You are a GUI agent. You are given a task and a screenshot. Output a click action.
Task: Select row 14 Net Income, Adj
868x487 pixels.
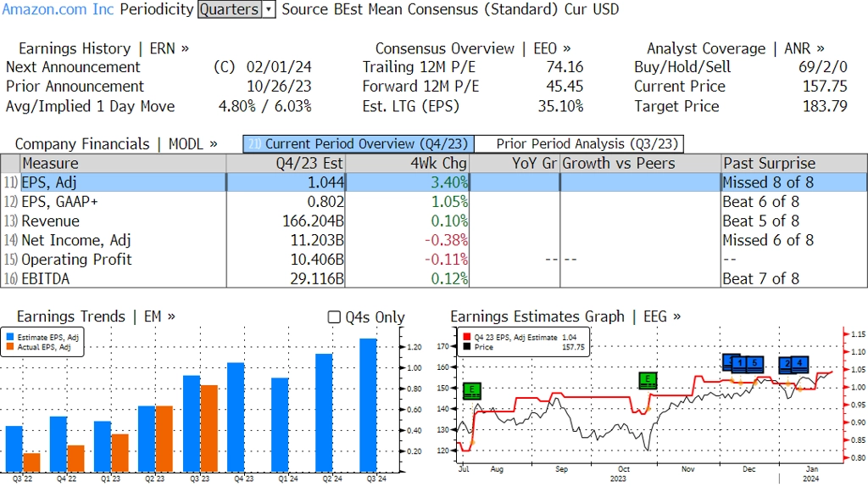[434, 240]
